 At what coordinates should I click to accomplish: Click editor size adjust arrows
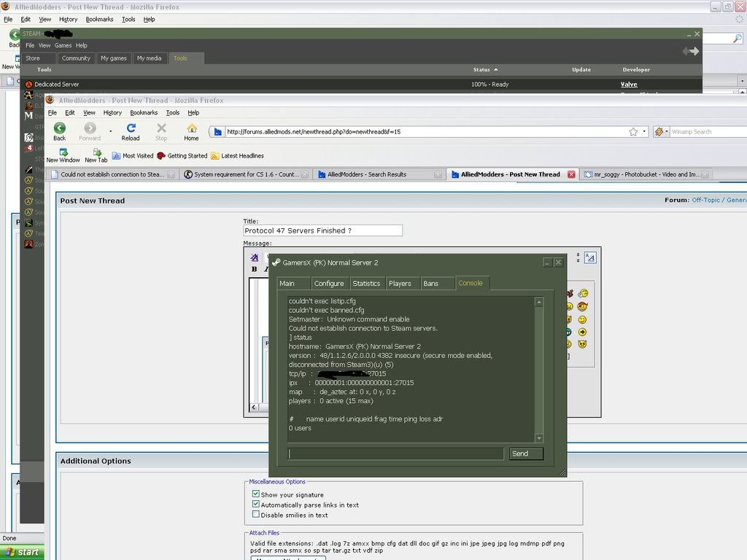(578, 257)
